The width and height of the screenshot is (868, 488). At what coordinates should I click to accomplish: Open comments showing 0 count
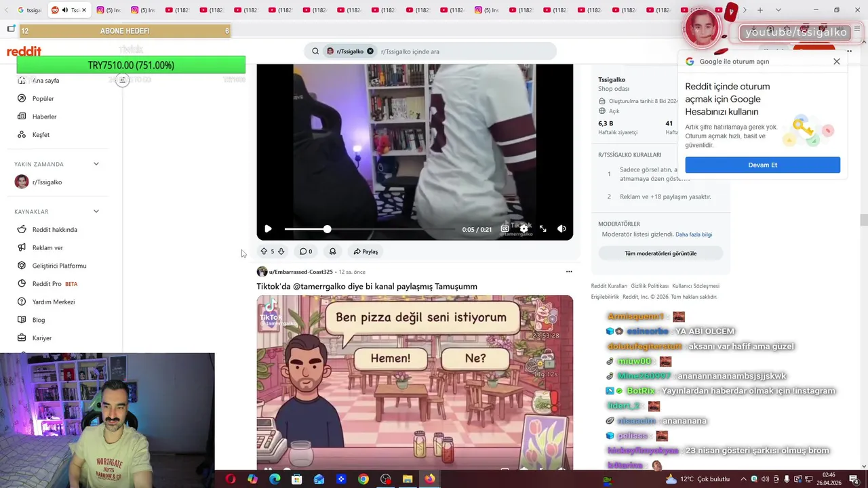[306, 251]
